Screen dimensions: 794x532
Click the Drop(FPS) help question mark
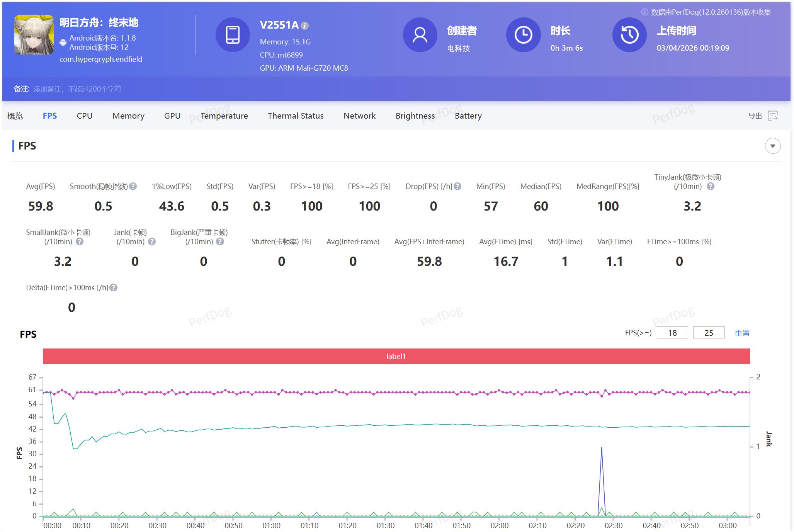tap(457, 187)
